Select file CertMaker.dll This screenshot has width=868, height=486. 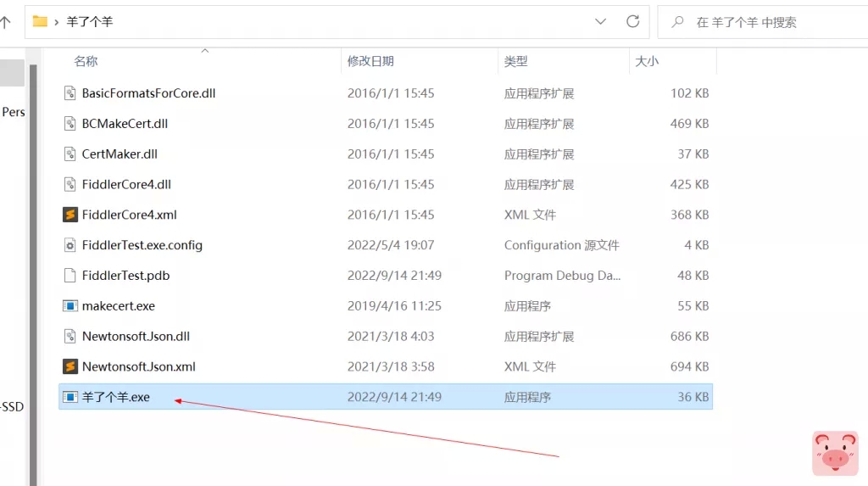pyautogui.click(x=120, y=154)
